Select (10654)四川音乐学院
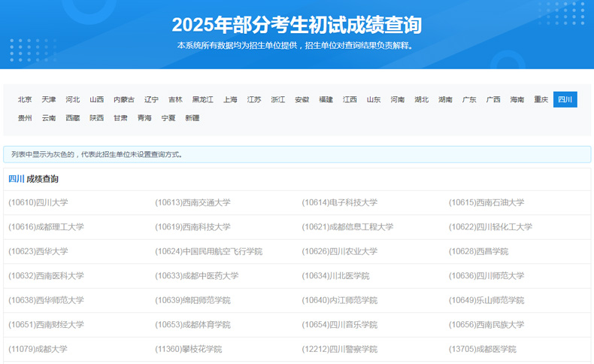 coord(339,325)
